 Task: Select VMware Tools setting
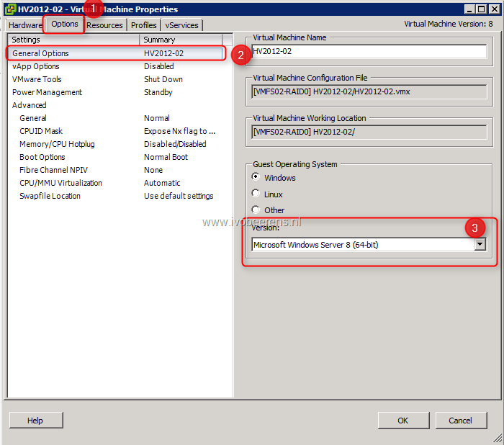[37, 79]
